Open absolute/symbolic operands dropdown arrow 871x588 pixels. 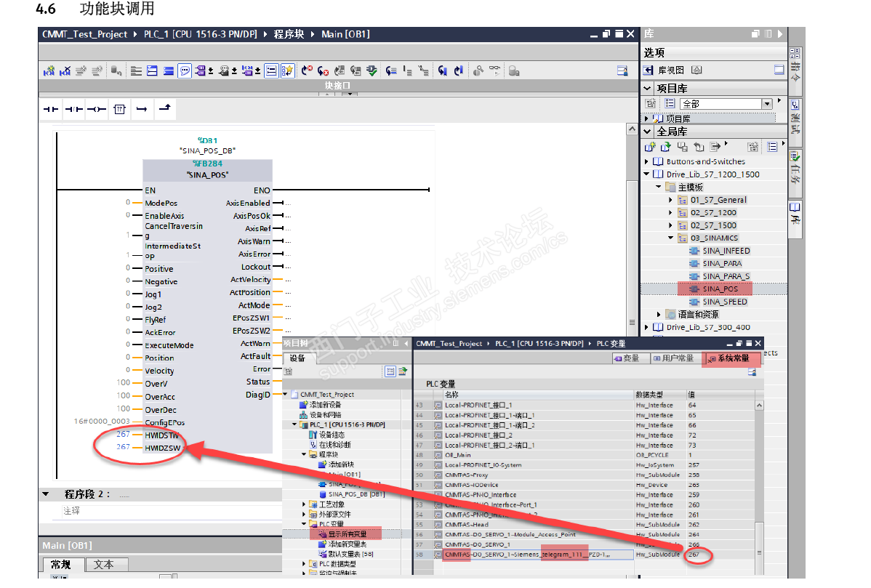tap(211, 71)
